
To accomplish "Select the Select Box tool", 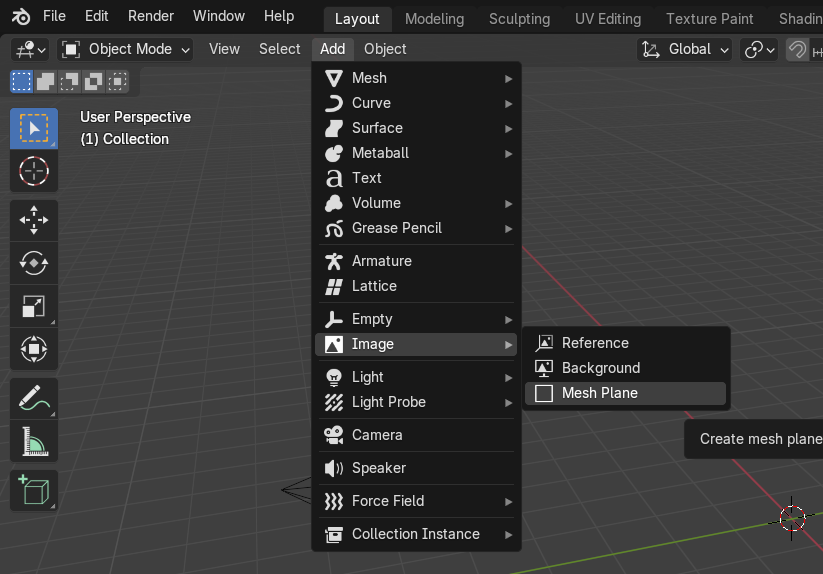I will 34,128.
